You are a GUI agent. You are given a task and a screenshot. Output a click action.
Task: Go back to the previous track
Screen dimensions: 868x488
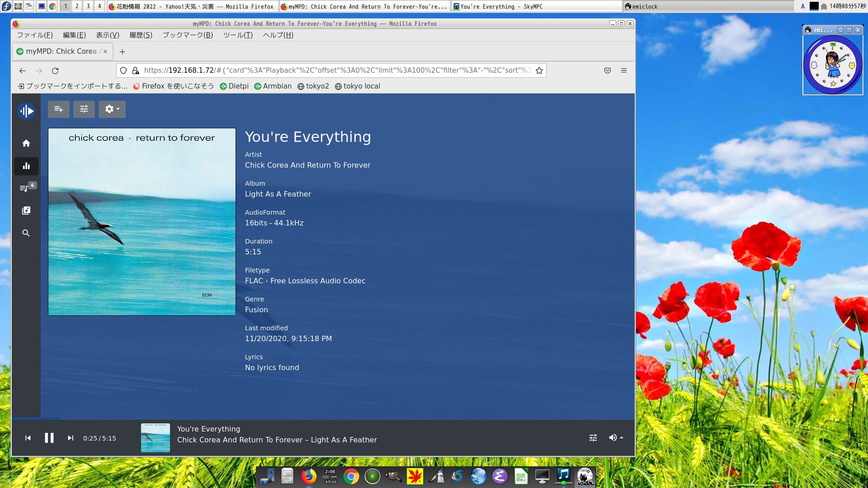tap(28, 438)
